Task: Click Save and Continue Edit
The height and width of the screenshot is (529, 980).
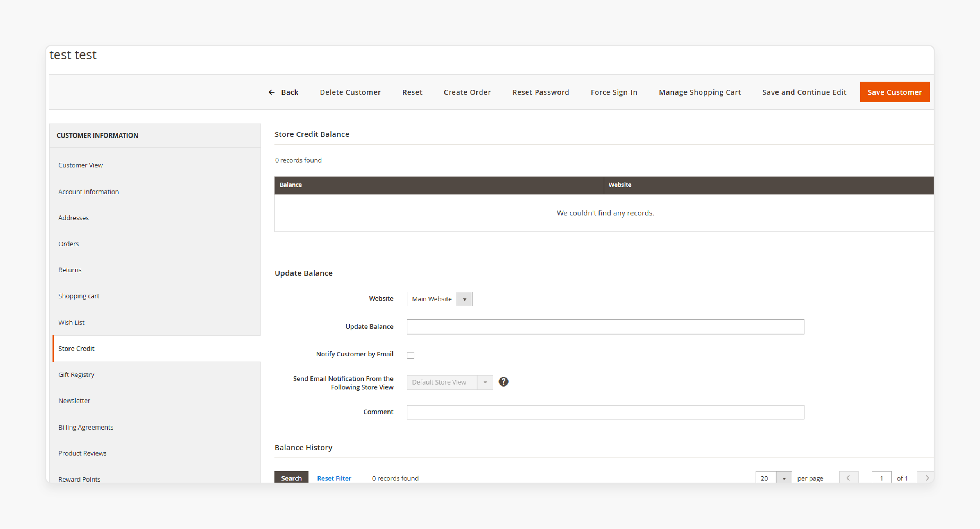Action: tap(804, 92)
